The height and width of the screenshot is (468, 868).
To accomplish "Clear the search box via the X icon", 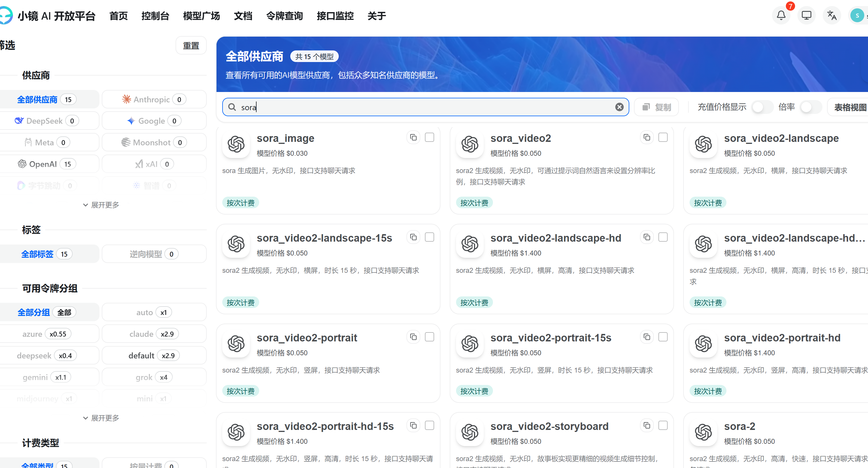I will (619, 107).
